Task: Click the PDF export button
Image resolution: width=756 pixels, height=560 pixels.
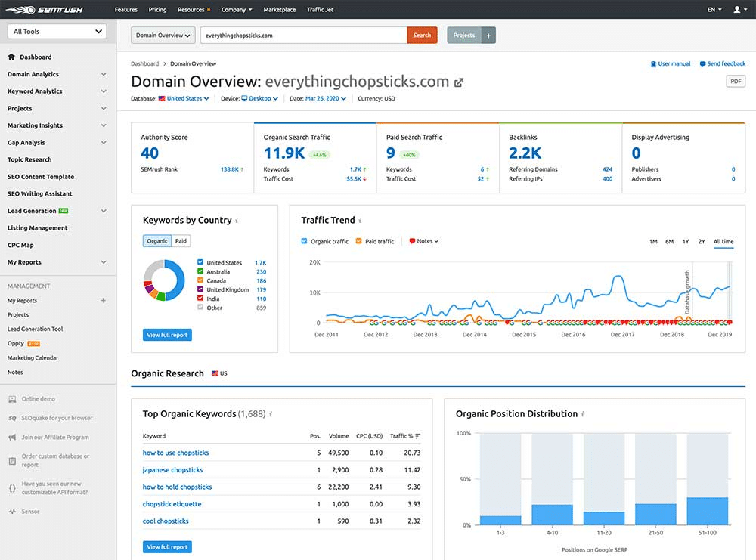Action: [x=736, y=82]
